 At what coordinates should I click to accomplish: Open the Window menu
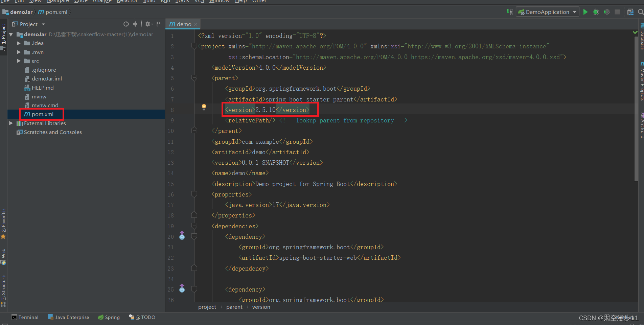[x=220, y=1]
